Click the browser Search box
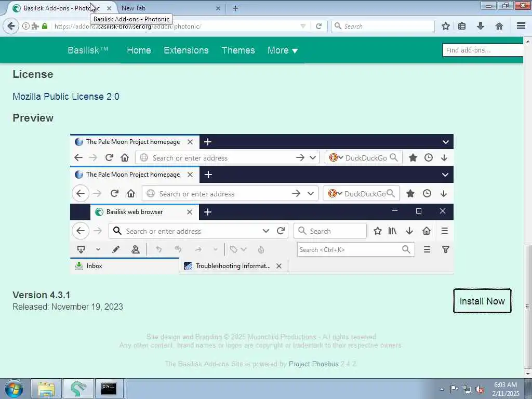This screenshot has height=399, width=532. pos(383,26)
